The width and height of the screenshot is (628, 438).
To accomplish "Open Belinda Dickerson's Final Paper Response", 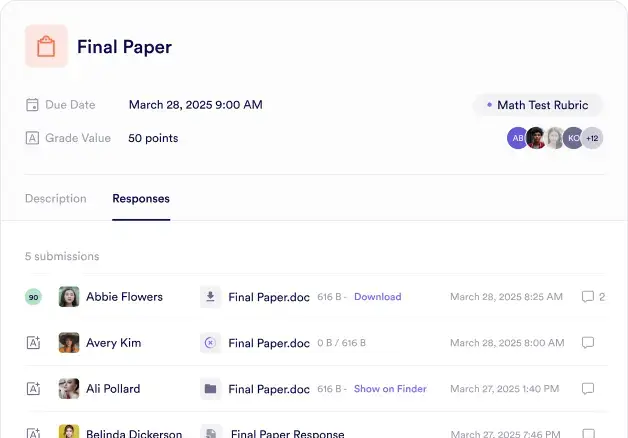I will click(x=287, y=434).
